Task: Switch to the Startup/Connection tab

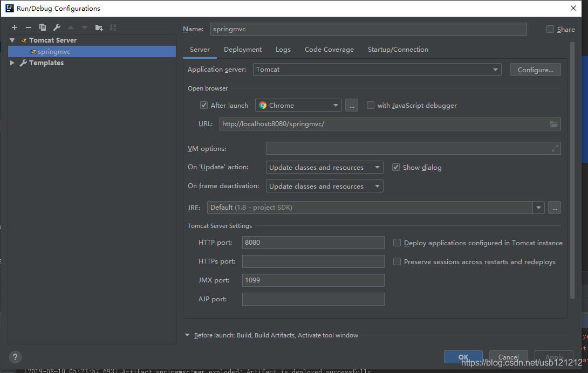Action: pyautogui.click(x=398, y=50)
